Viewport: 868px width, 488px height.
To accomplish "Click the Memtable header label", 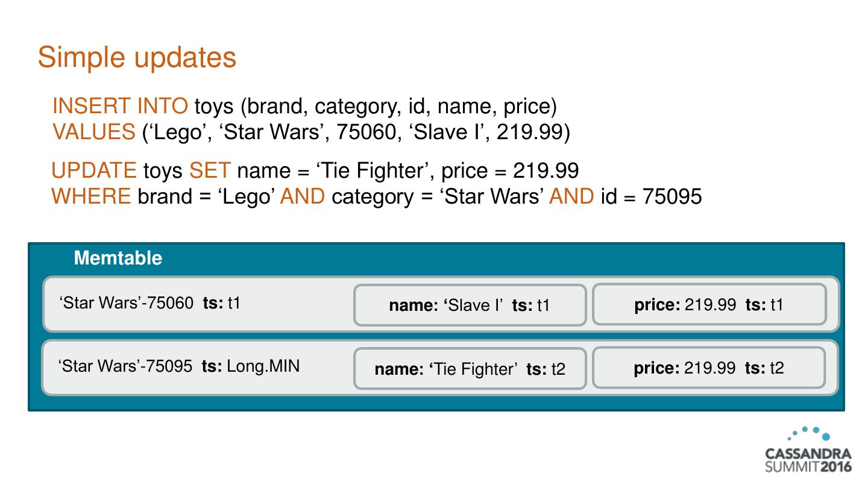I will tap(118, 258).
